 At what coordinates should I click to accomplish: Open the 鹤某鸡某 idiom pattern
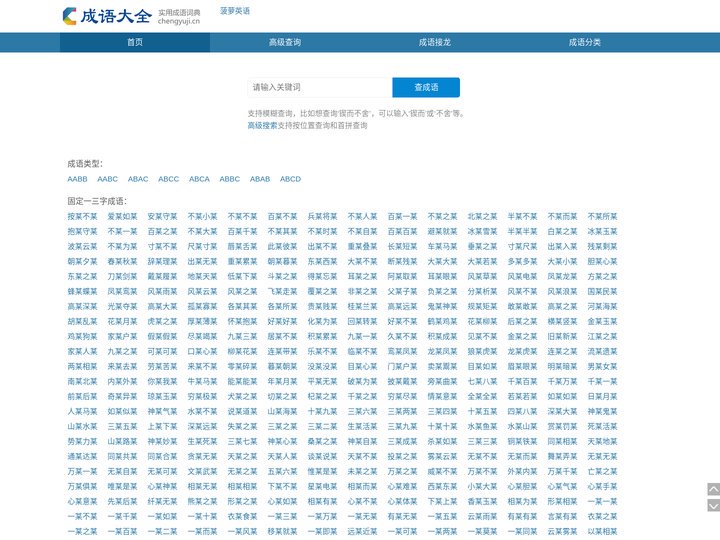point(442,321)
